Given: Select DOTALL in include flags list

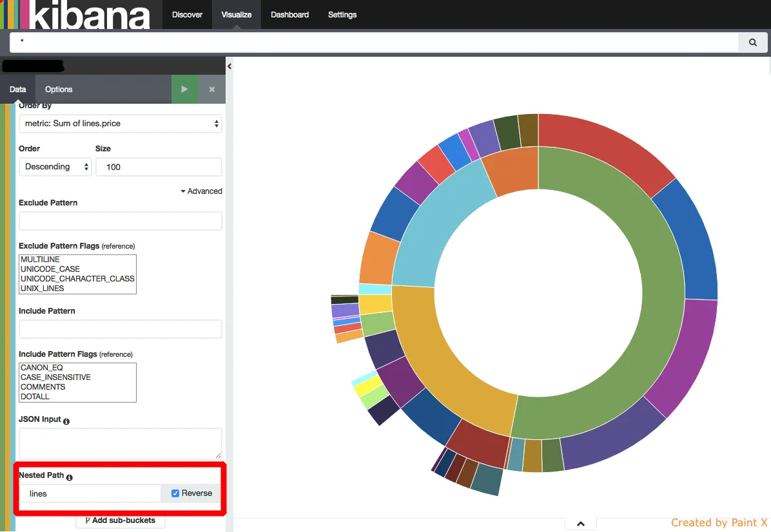Looking at the screenshot, I should [x=77, y=396].
